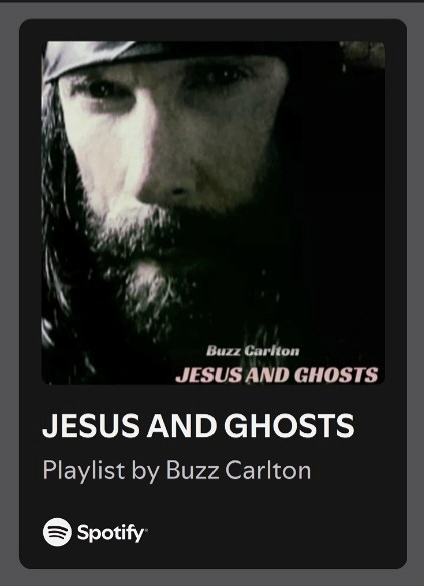
Task: Click the registered mark beside Spotify wordmark
Action: (x=146, y=530)
